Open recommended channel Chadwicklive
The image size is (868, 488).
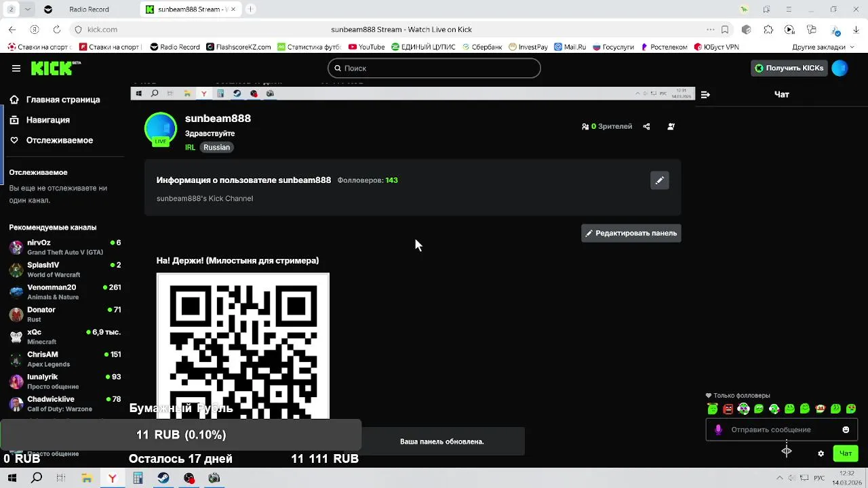pyautogui.click(x=64, y=404)
